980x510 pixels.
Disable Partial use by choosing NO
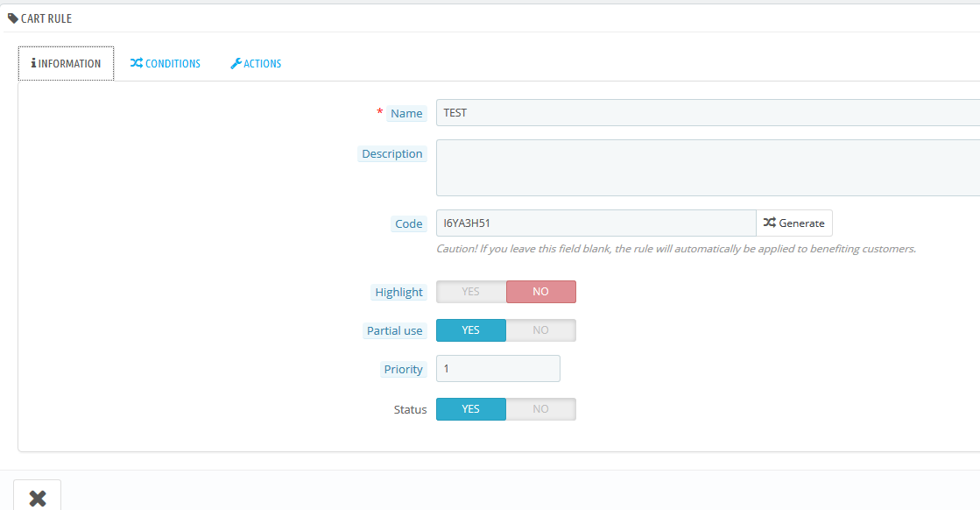pyautogui.click(x=540, y=330)
